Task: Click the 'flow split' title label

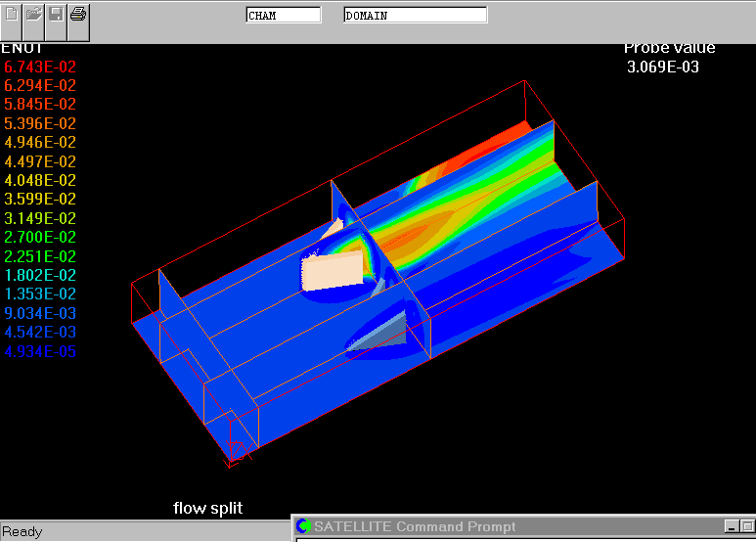Action: point(207,508)
